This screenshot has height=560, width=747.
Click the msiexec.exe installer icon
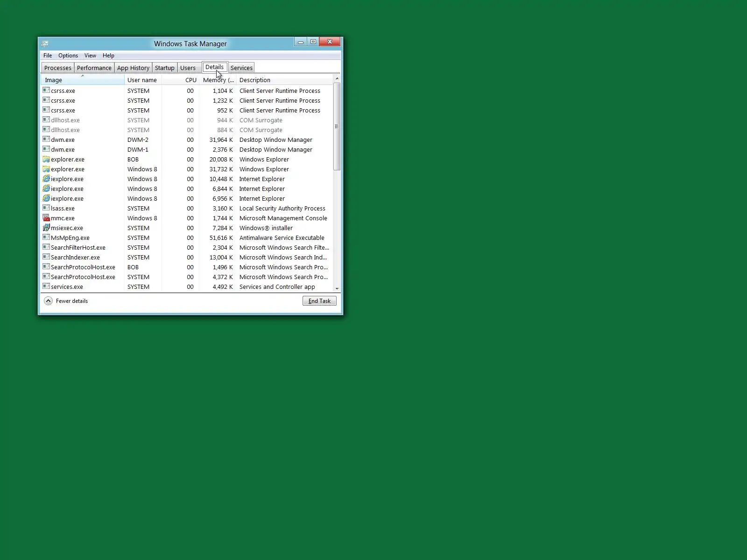[46, 227]
